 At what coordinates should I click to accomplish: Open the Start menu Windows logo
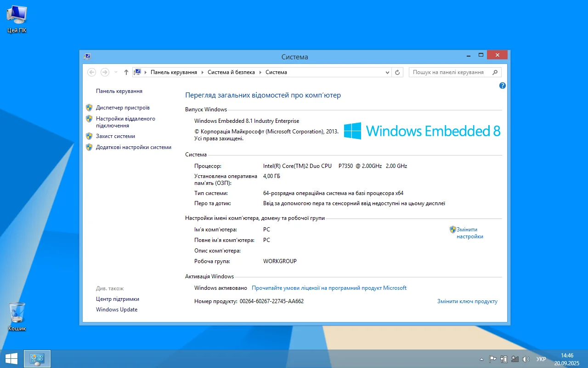pyautogui.click(x=11, y=359)
